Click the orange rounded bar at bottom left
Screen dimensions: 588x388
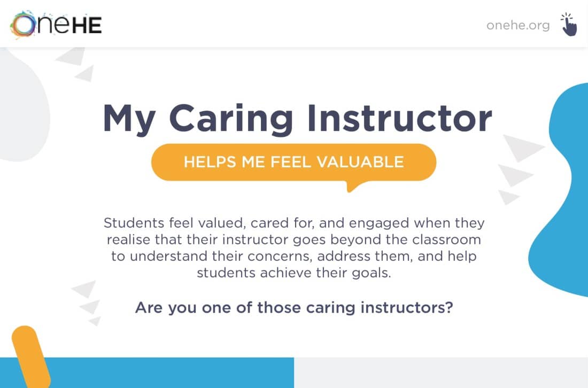coord(31,357)
